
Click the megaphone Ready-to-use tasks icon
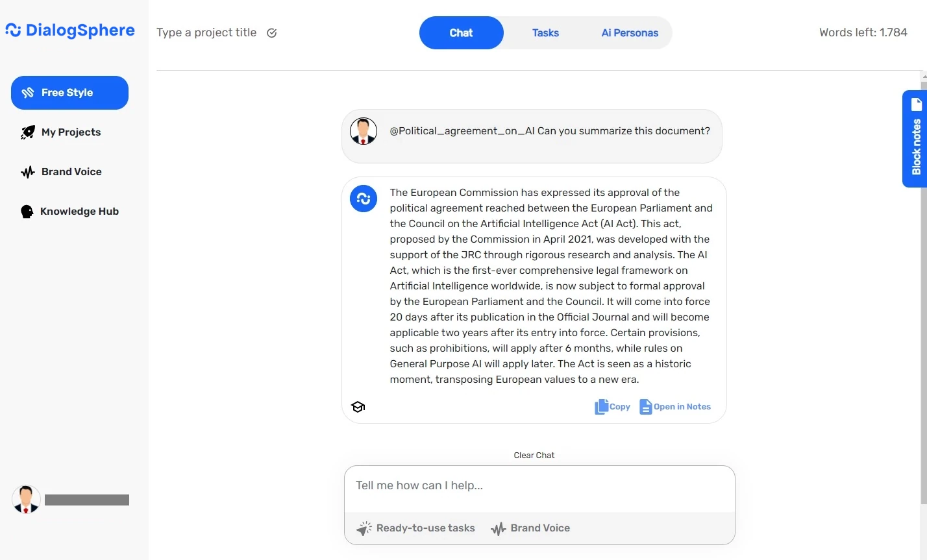[364, 528]
